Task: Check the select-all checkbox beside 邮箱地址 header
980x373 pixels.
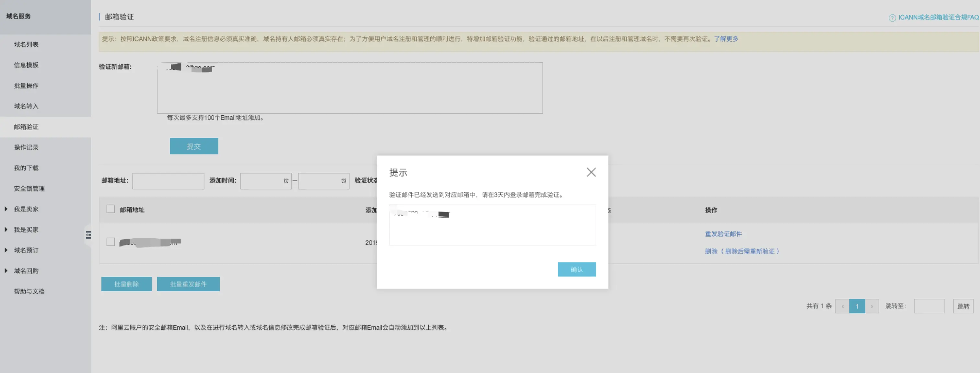Action: (111, 209)
